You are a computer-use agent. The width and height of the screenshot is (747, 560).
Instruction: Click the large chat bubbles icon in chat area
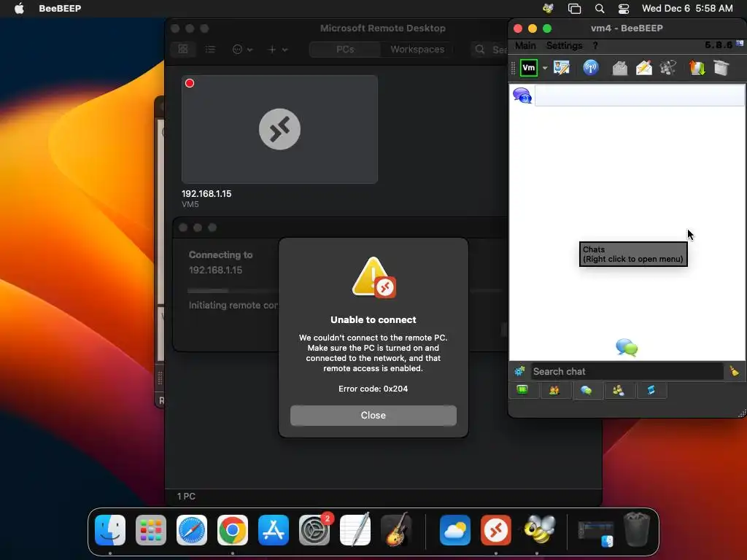(627, 348)
